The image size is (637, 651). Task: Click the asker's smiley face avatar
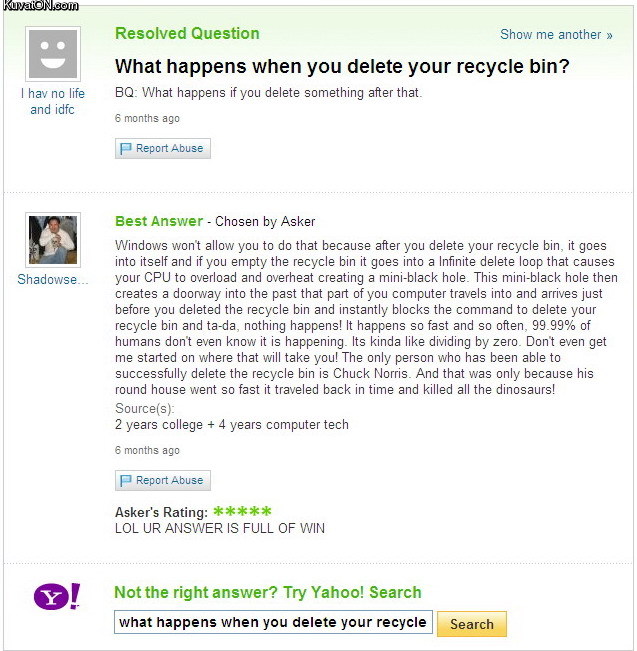(53, 54)
